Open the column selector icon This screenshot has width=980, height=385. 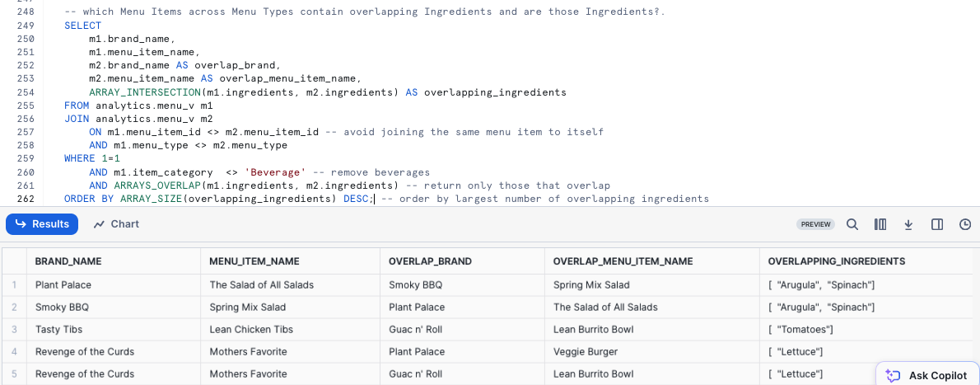tap(880, 224)
